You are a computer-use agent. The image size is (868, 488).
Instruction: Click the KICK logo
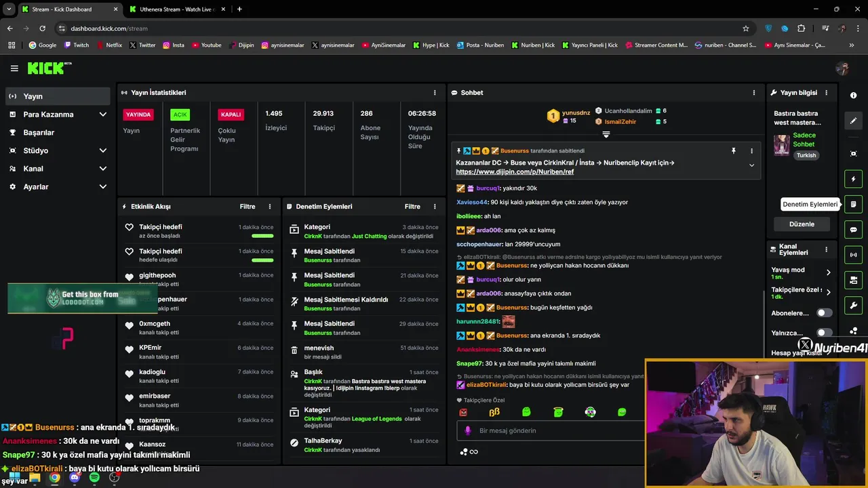click(49, 68)
